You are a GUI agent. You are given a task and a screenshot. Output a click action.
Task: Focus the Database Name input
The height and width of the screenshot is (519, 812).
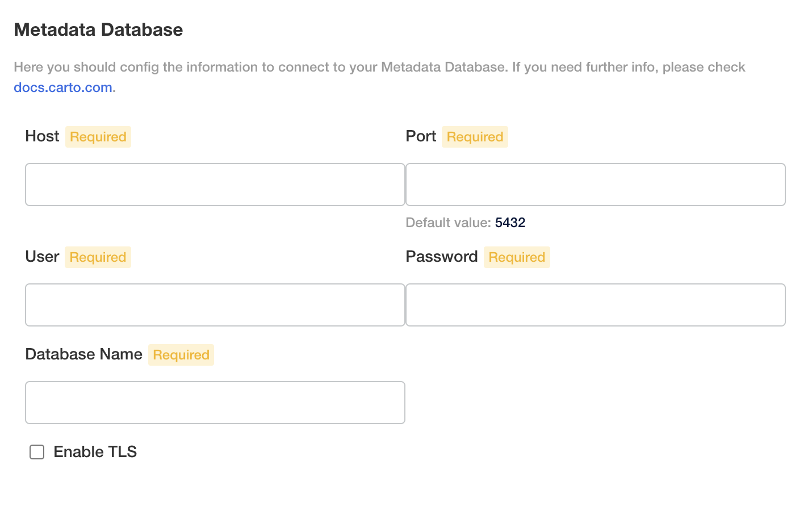coord(215,403)
